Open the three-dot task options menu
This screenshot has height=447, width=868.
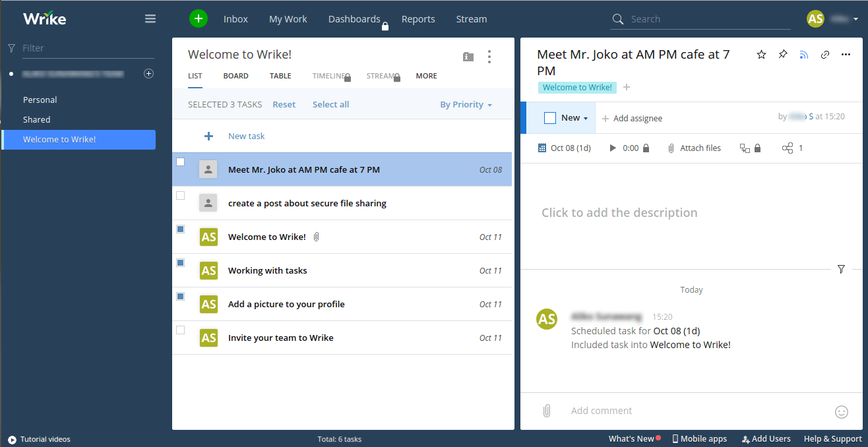pyautogui.click(x=846, y=55)
